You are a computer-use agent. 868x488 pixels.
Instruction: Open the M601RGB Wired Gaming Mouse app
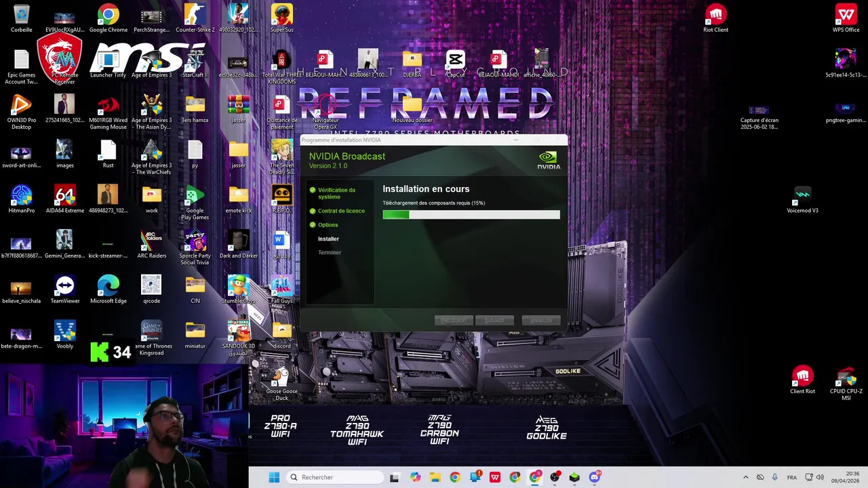(x=108, y=105)
